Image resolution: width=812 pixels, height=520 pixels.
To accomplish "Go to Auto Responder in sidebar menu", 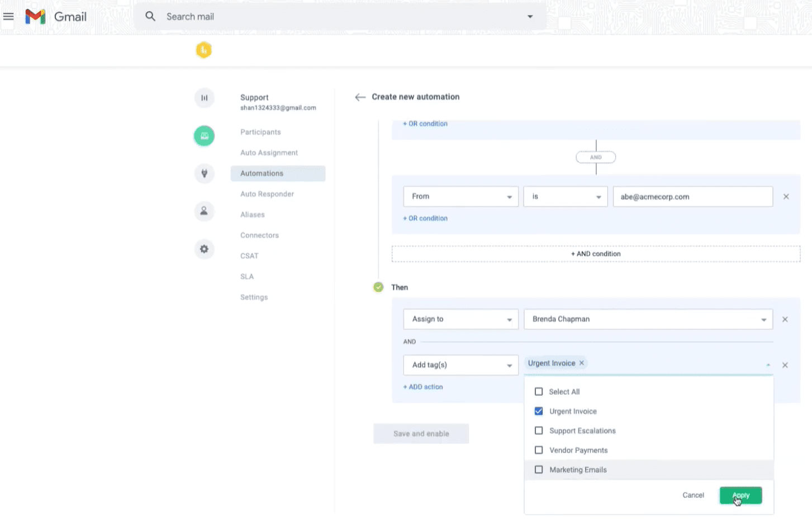I will (x=267, y=194).
